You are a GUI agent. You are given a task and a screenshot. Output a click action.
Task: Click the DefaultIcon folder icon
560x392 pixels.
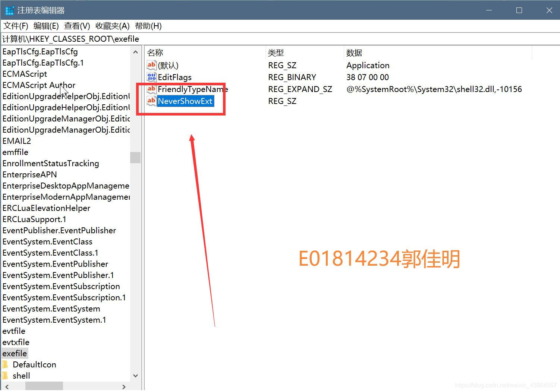[x=5, y=364]
